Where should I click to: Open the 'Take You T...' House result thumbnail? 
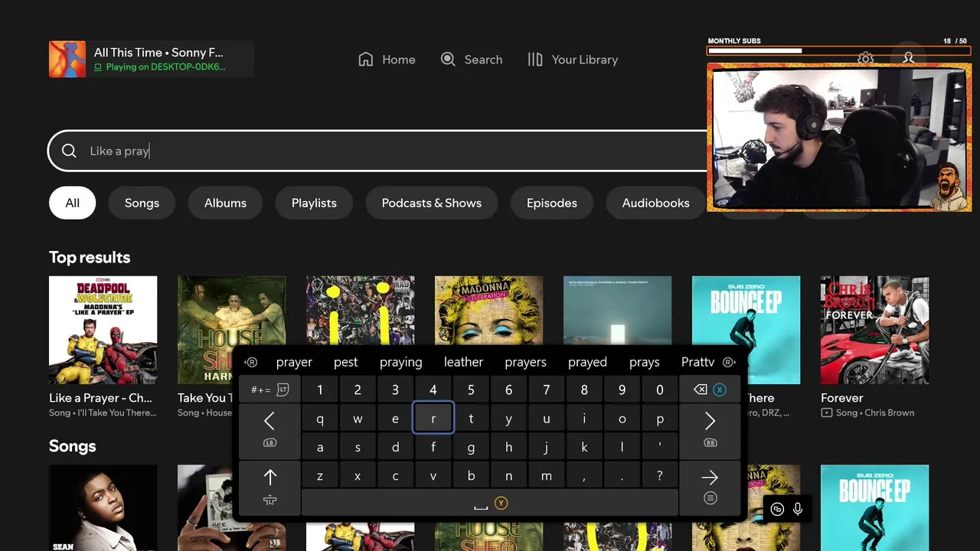(x=231, y=330)
